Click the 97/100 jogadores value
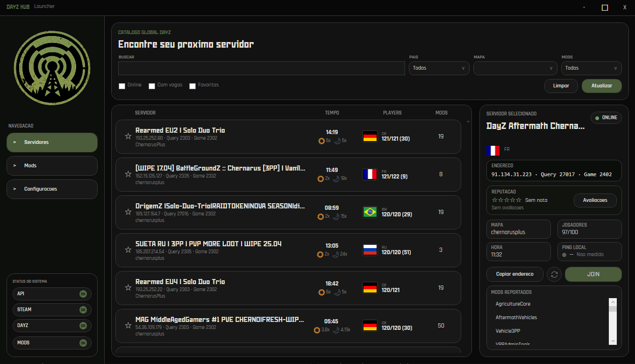635x364 pixels. click(570, 232)
